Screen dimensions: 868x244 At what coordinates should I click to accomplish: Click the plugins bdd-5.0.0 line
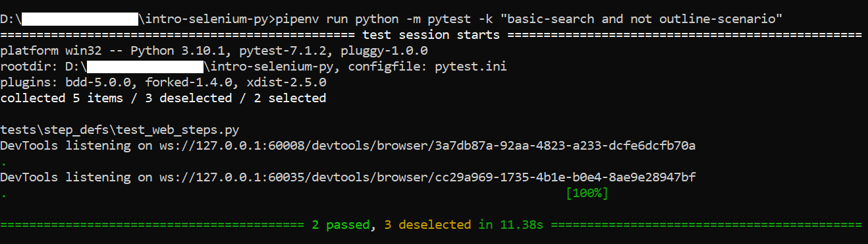coord(164,82)
